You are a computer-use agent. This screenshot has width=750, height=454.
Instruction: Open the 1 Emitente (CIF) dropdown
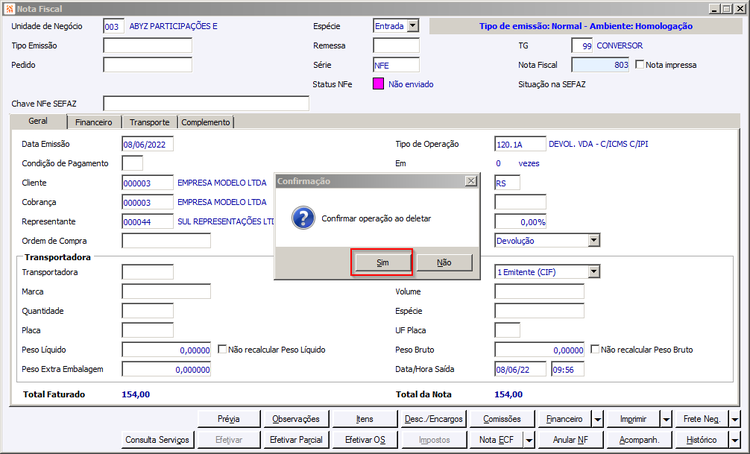pyautogui.click(x=594, y=272)
